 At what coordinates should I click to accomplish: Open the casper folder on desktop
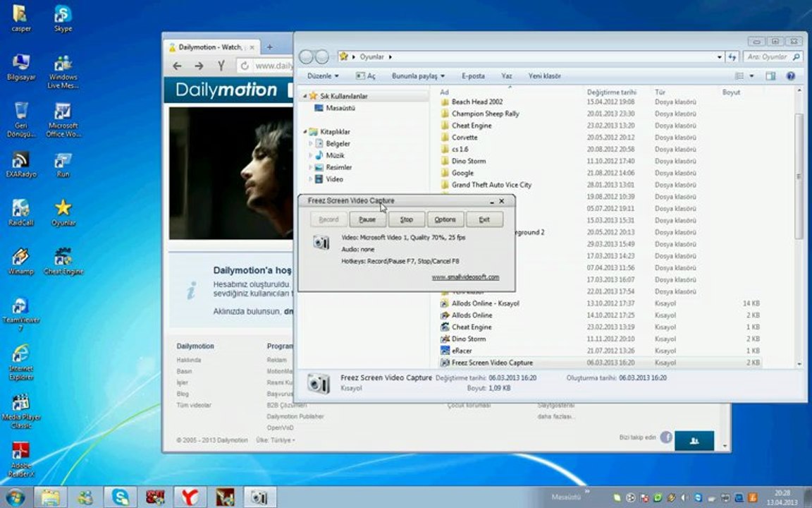pos(21,18)
